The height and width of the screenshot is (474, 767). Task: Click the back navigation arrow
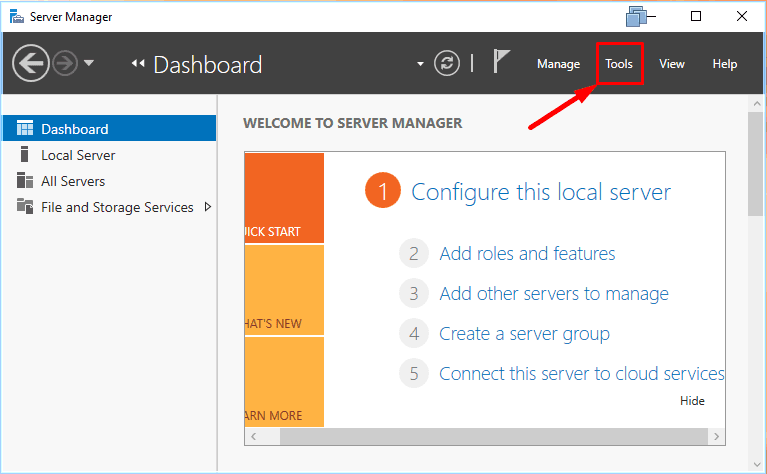point(30,63)
